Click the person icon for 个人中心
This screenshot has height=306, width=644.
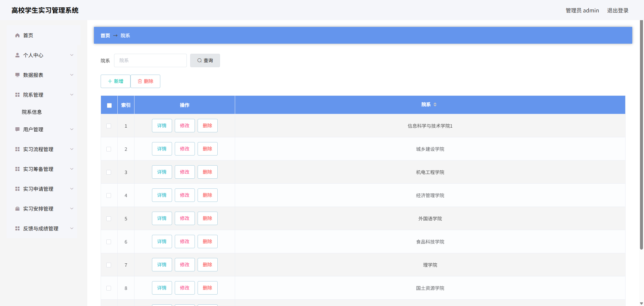click(17, 55)
